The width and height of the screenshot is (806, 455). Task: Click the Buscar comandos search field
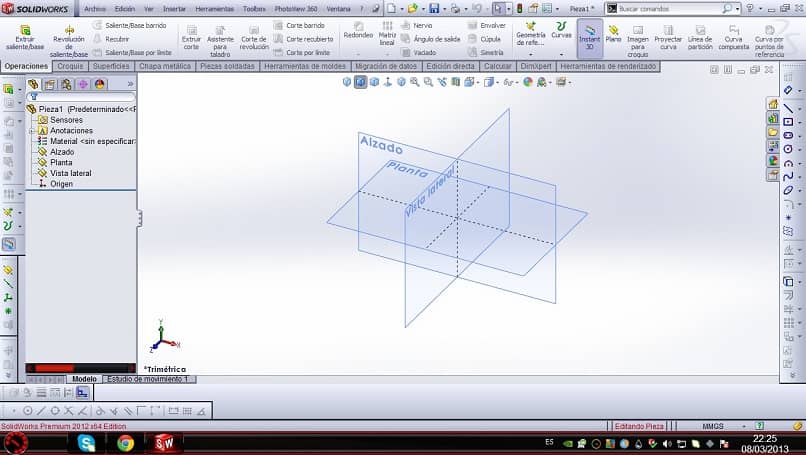tap(672, 9)
